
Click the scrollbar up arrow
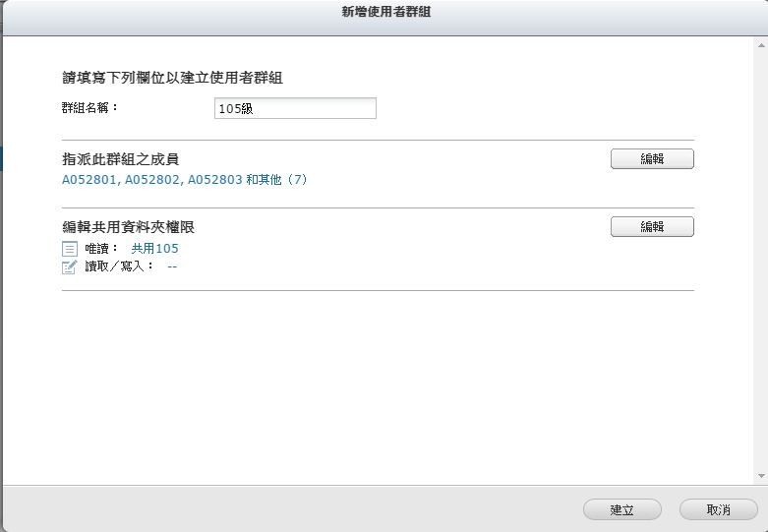(x=761, y=43)
